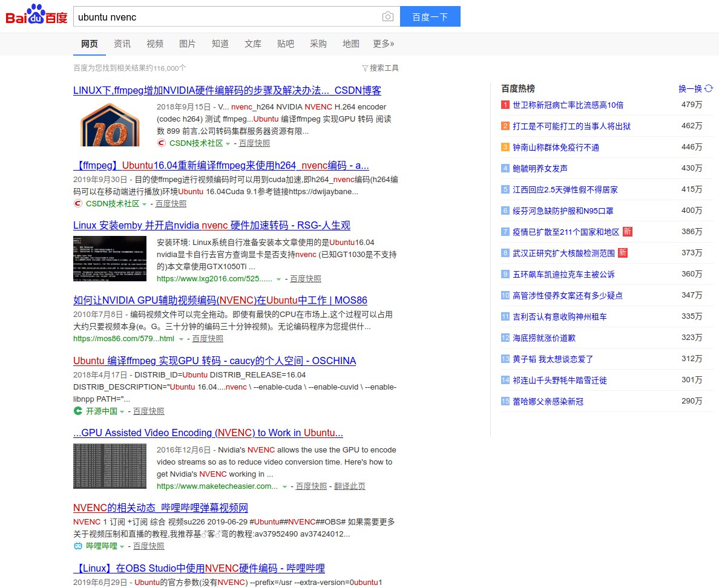The height and width of the screenshot is (588, 719).
Task: Switch to the 图片 tab
Action: [187, 44]
